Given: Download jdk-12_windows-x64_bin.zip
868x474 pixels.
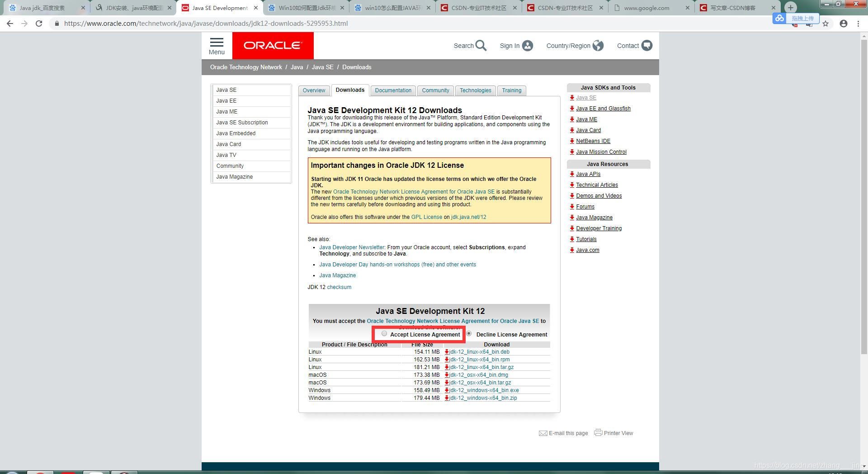Looking at the screenshot, I should tap(483, 398).
